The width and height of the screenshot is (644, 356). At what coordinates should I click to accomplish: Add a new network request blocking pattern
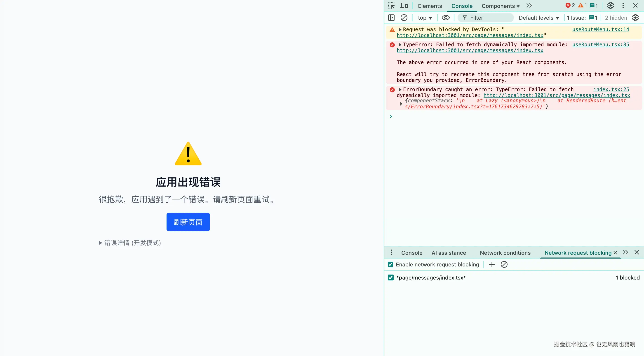tap(491, 264)
